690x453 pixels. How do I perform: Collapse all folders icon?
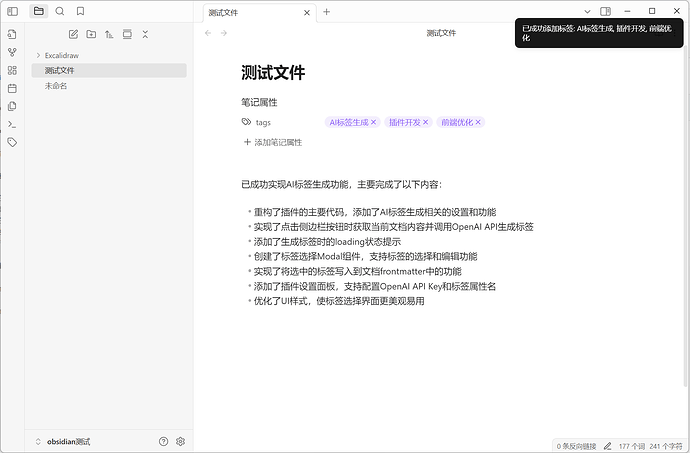[x=145, y=34]
